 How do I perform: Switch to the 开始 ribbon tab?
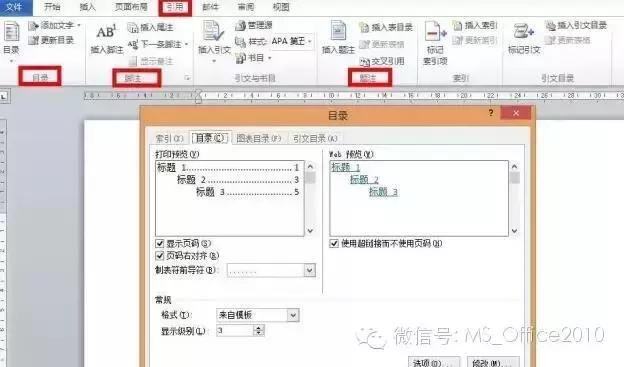52,7
